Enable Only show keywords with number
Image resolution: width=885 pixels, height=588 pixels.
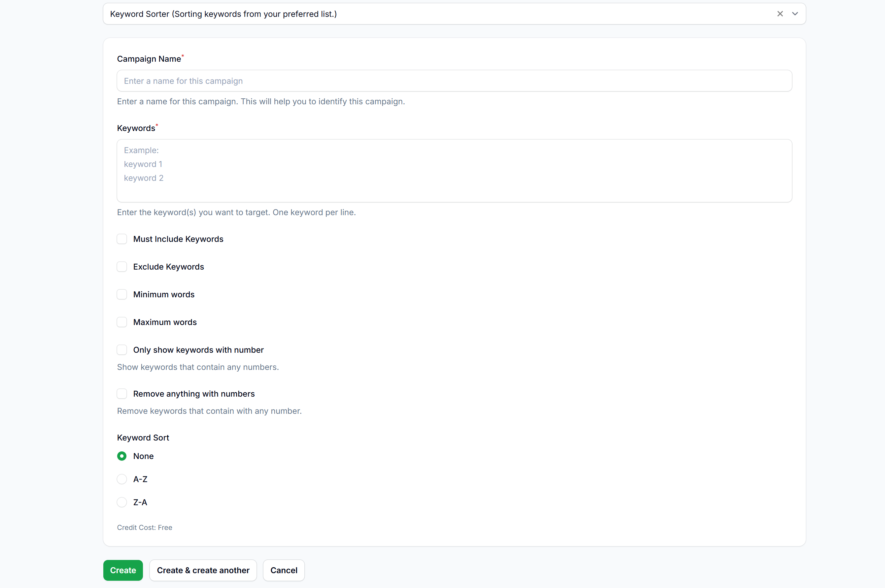point(121,350)
